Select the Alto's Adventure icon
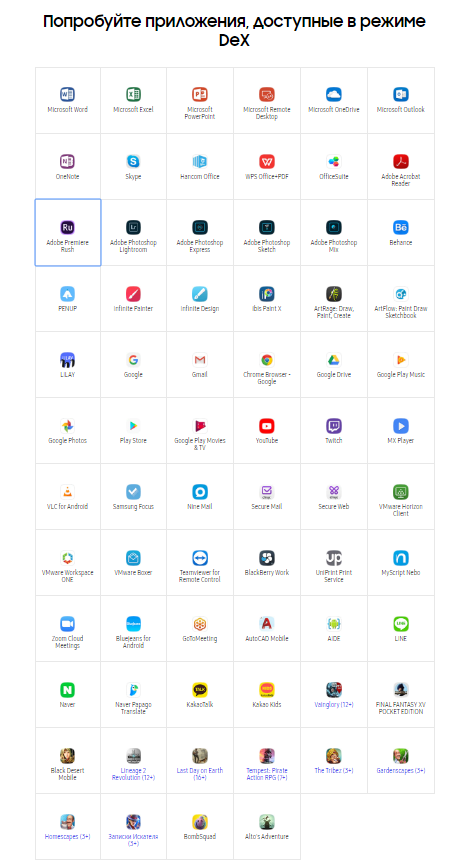 click(x=267, y=822)
